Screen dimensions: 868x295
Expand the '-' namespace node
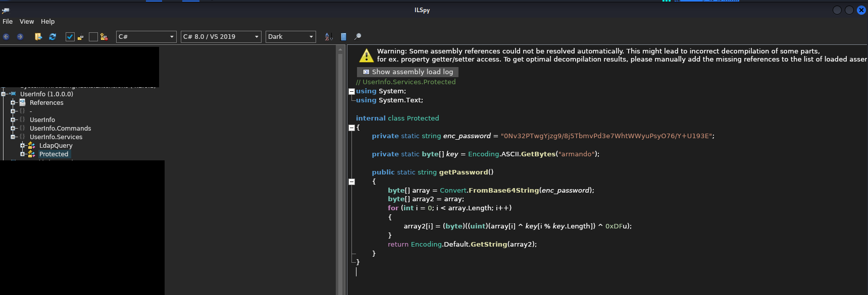tap(13, 111)
